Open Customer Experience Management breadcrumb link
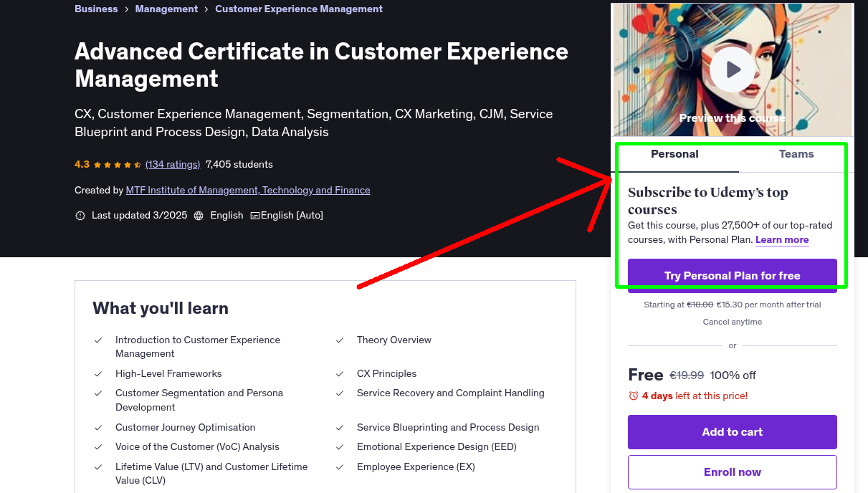 pos(299,9)
